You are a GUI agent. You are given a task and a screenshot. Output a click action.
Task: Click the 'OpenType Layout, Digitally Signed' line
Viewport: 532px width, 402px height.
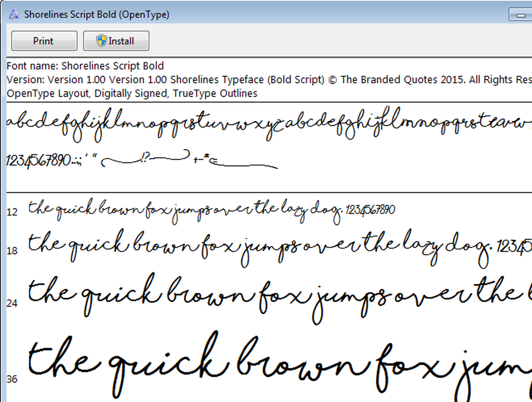[x=132, y=93]
